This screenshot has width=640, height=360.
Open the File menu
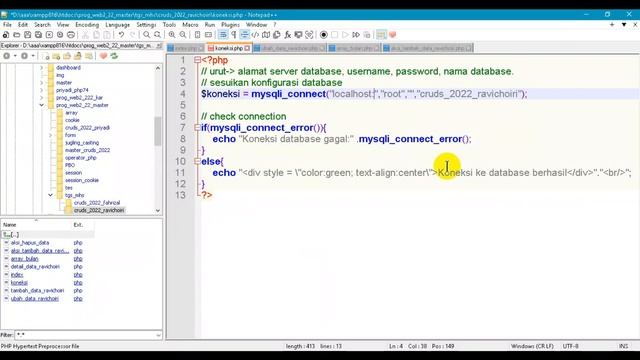pos(7,24)
